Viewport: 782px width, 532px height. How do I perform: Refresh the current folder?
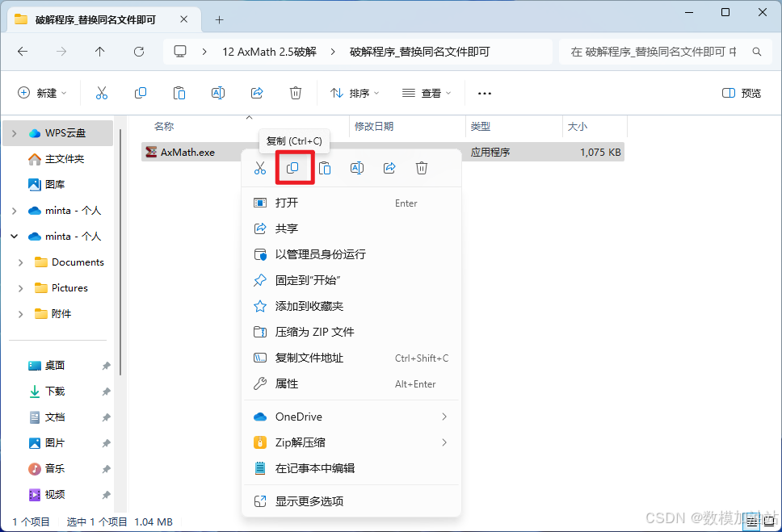(139, 52)
